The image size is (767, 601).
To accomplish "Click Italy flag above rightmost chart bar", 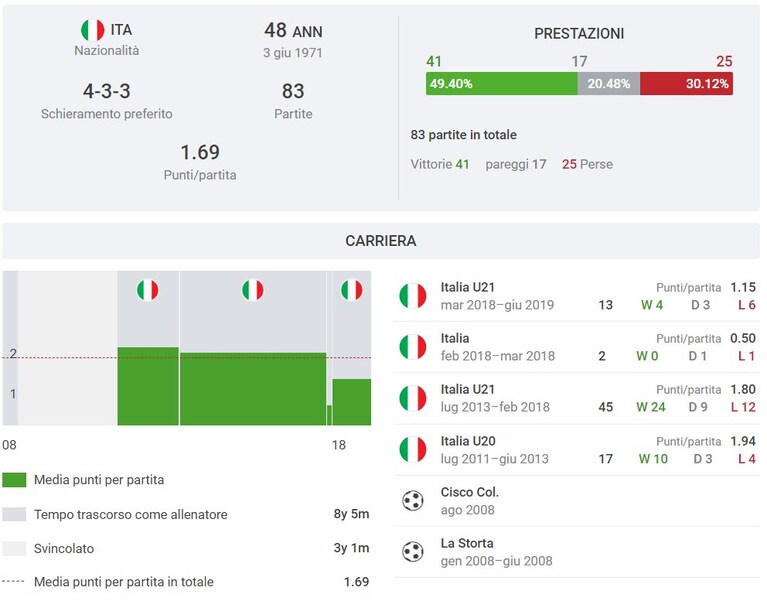I will click(x=352, y=290).
